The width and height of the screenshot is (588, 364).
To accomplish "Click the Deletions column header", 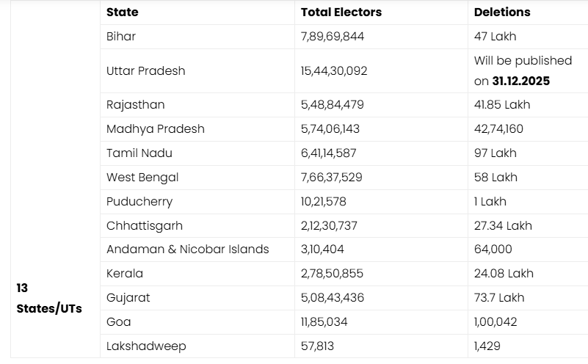I will pyautogui.click(x=502, y=12).
